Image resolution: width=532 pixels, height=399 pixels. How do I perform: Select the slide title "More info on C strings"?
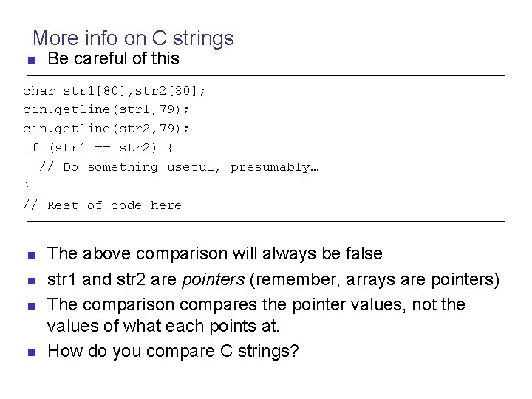point(133,38)
